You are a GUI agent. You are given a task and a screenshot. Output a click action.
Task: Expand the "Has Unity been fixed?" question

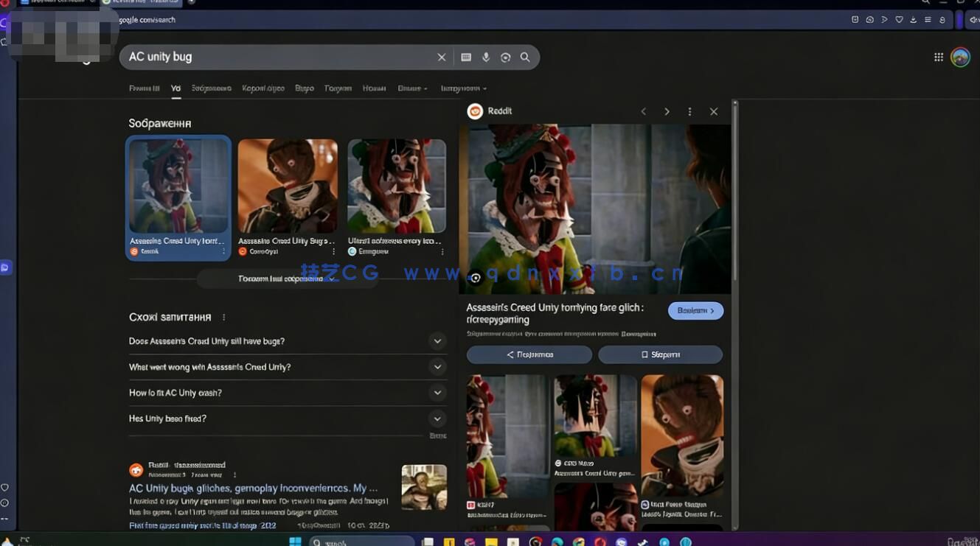437,419
